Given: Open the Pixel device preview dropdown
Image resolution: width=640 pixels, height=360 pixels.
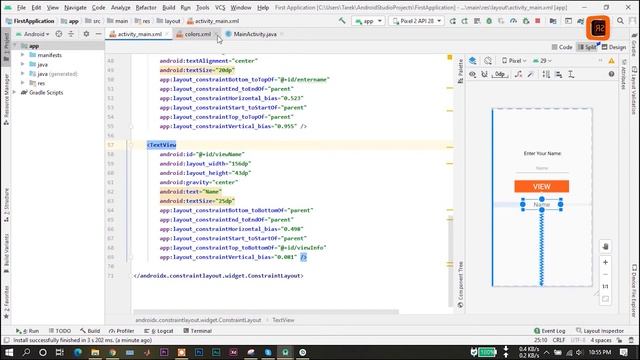Looking at the screenshot, I should tap(514, 61).
